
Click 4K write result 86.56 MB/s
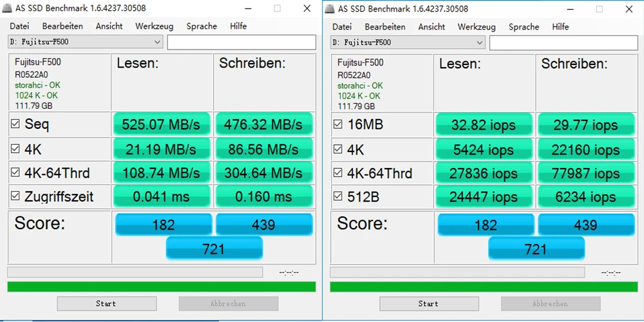(x=263, y=149)
